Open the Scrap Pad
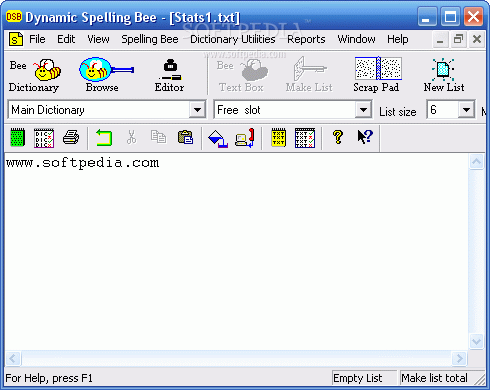Screen dimensions: 490x390 point(377,75)
